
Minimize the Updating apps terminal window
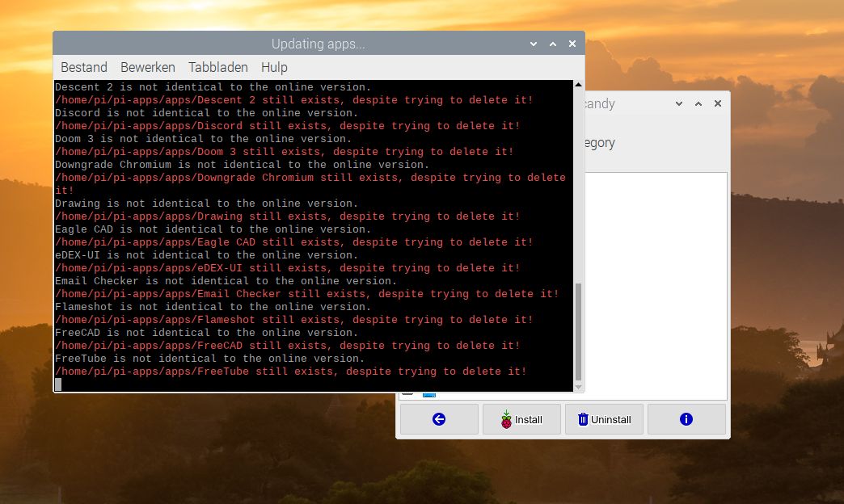534,44
